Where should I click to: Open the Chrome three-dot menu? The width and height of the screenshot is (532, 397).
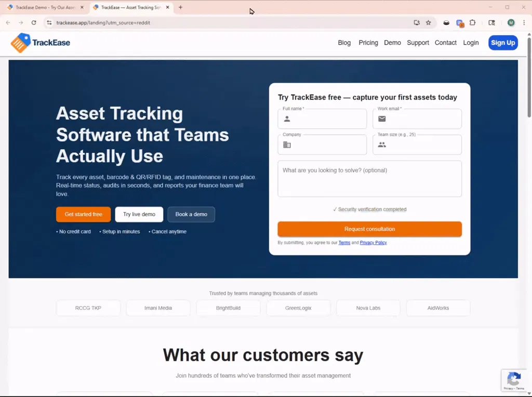coord(524,23)
